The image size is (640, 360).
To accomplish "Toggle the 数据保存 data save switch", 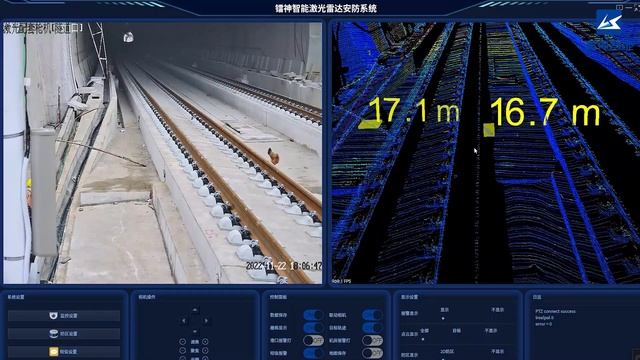I will 313,315.
